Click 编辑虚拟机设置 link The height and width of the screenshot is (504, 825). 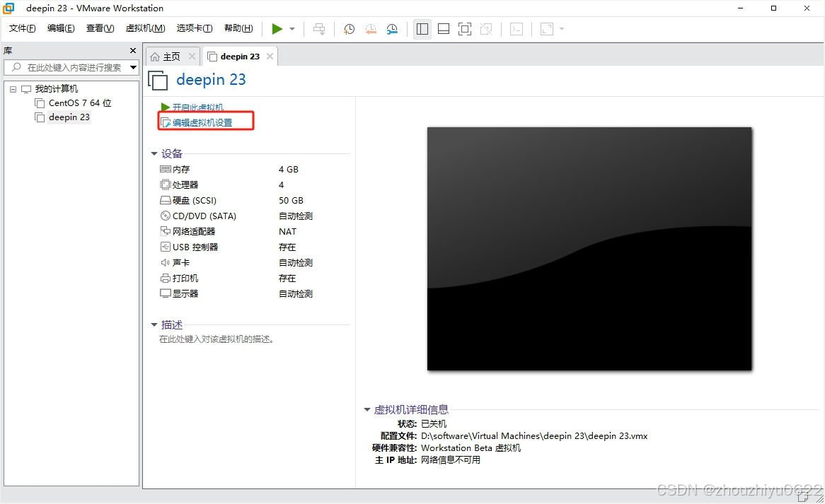(x=202, y=122)
